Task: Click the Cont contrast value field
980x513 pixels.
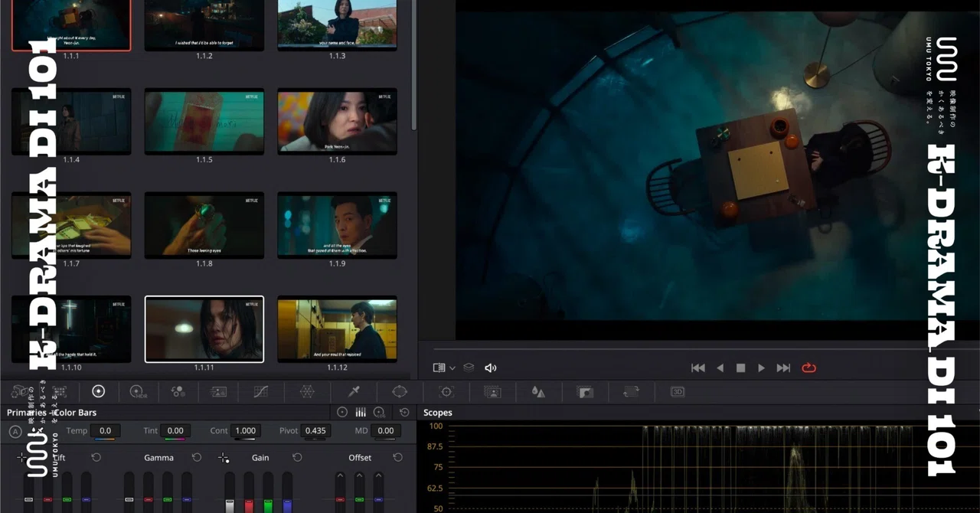Action: pos(245,431)
